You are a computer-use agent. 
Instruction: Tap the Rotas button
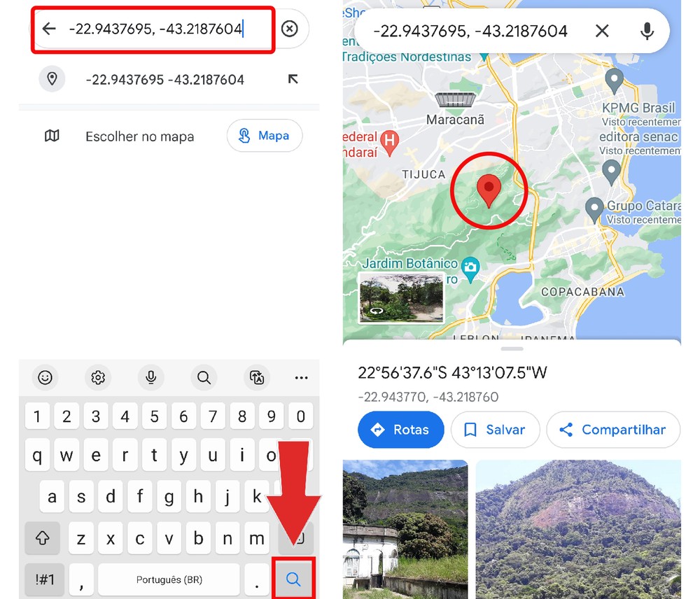[x=400, y=430]
